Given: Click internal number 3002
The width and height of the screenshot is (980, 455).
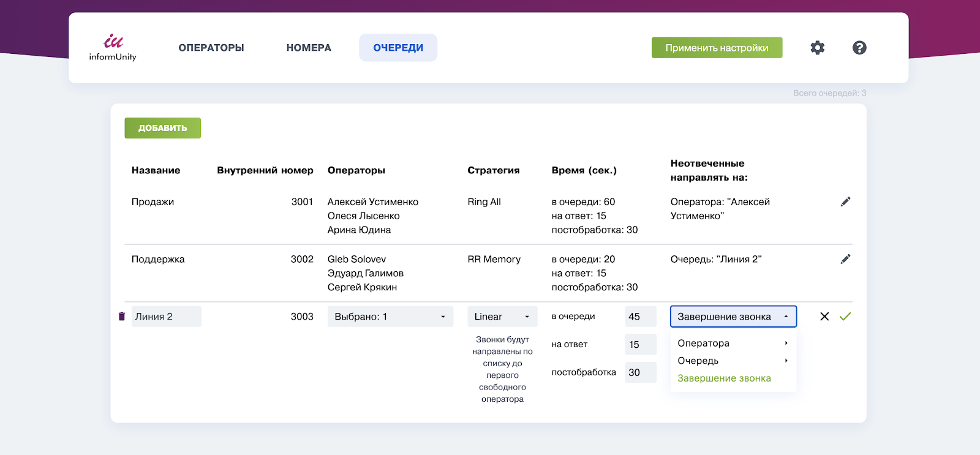Looking at the screenshot, I should point(302,259).
